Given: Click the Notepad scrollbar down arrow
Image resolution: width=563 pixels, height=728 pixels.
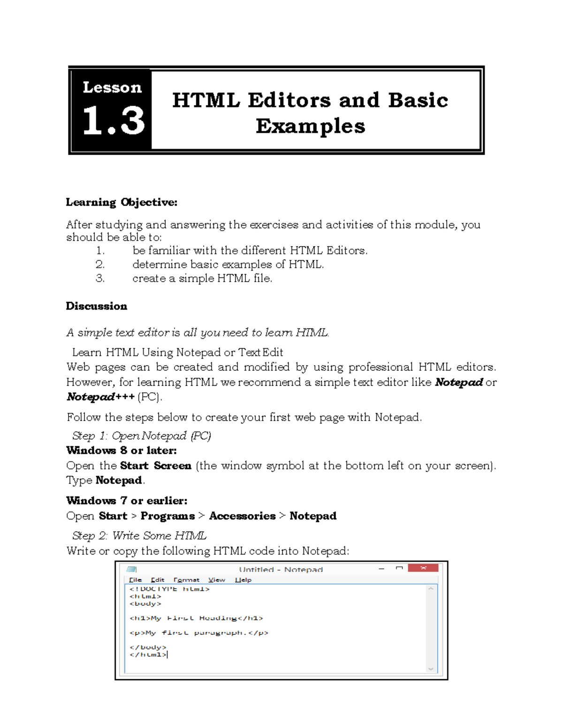Looking at the screenshot, I should [431, 669].
